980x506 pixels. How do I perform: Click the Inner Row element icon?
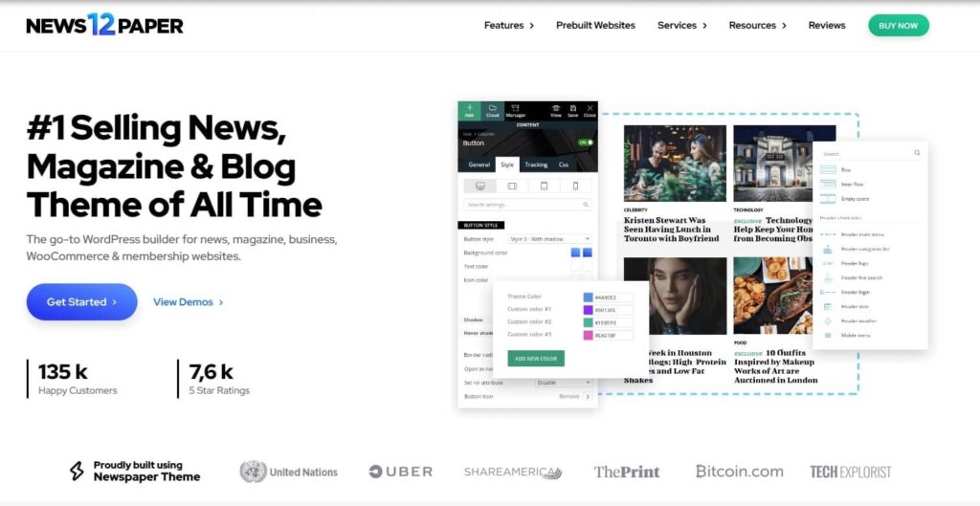[x=828, y=185]
